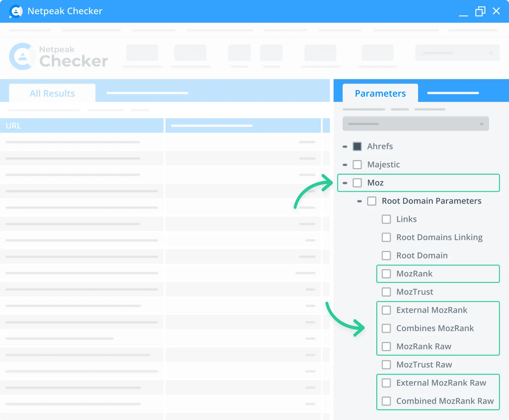Select the tab next to Parameters
The width and height of the screenshot is (509, 420).
[453, 93]
